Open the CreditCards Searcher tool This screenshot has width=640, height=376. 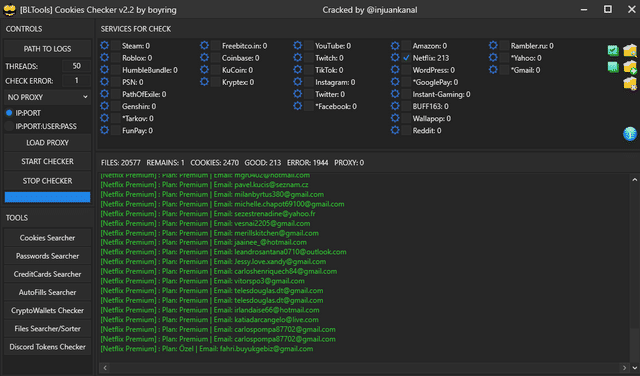pos(47,274)
